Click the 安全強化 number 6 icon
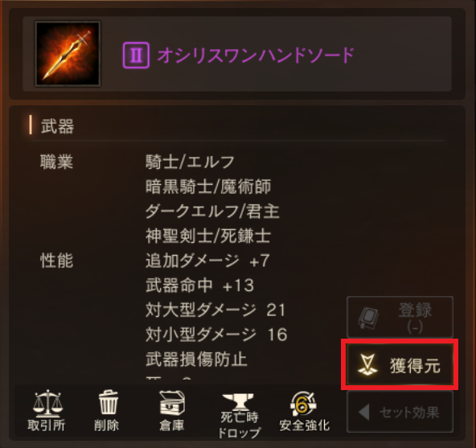476x448 pixels. click(304, 404)
